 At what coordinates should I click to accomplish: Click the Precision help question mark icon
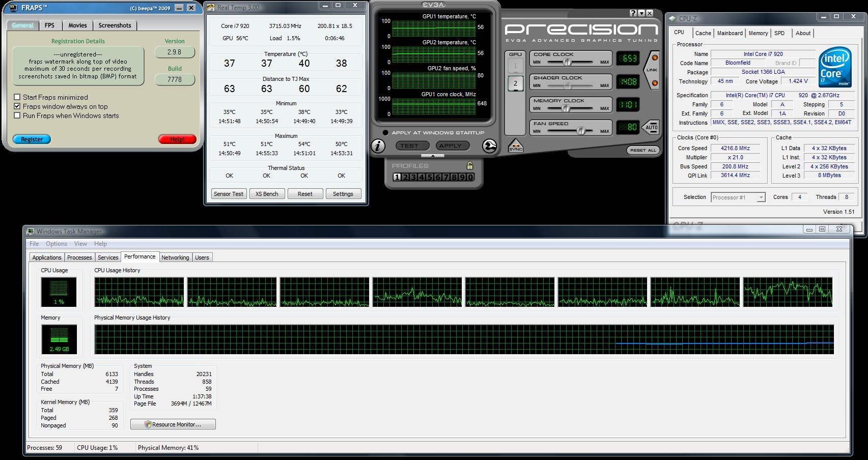633,13
